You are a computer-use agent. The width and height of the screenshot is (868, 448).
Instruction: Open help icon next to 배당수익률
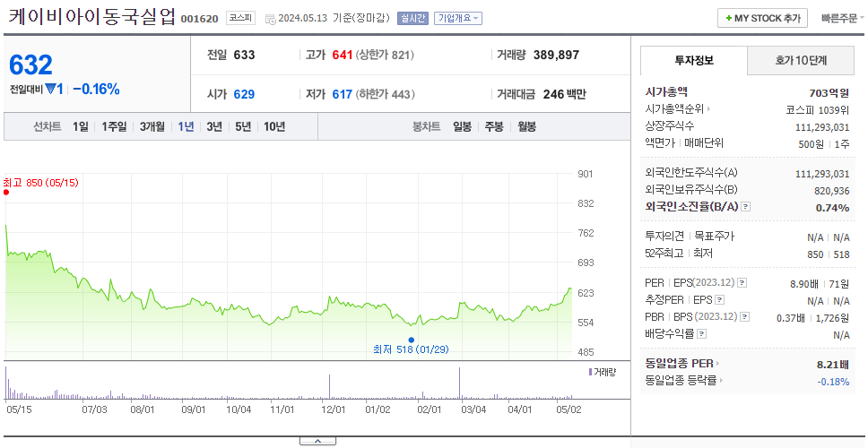point(702,334)
